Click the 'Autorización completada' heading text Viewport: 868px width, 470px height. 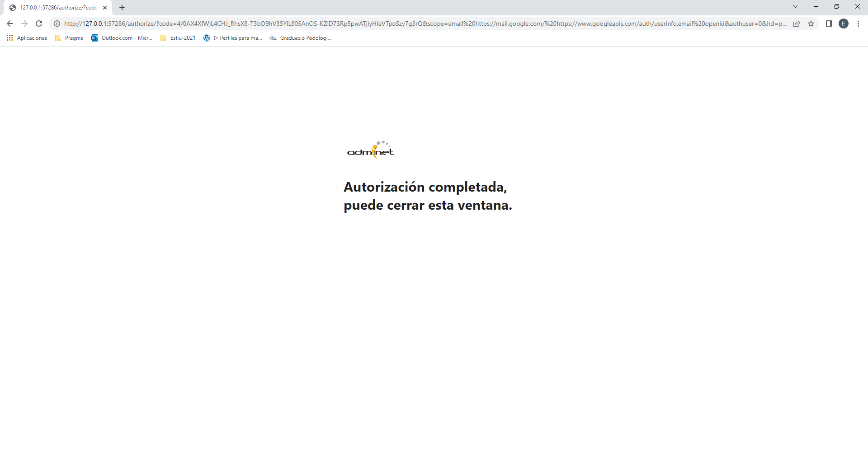[x=425, y=187]
